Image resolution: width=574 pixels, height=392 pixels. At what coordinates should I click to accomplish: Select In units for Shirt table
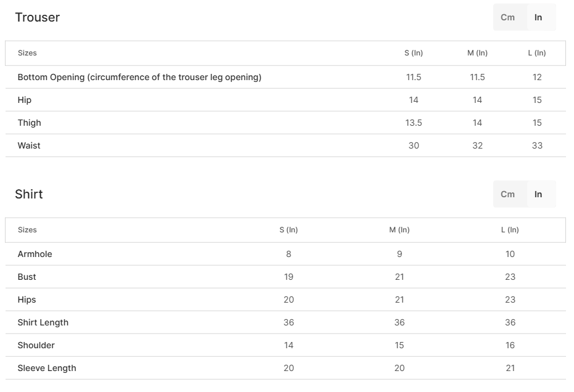538,194
